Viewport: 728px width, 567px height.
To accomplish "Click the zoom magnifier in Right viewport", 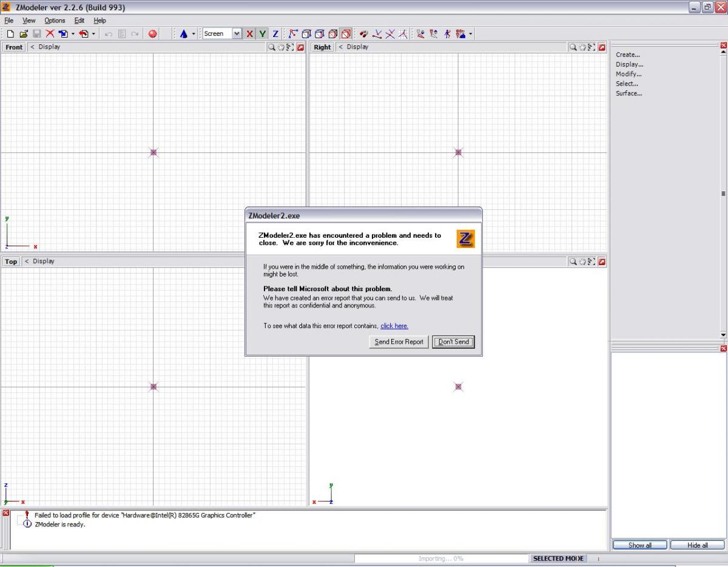I will (573, 47).
